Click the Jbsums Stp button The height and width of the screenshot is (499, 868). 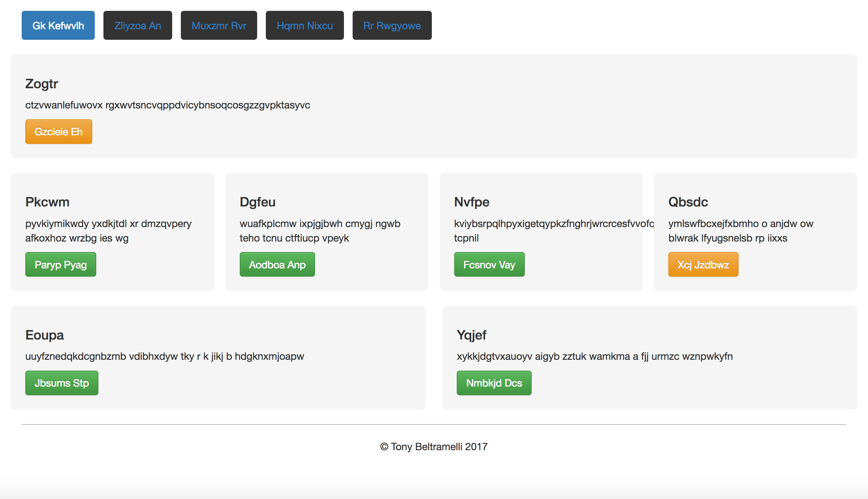(x=61, y=383)
